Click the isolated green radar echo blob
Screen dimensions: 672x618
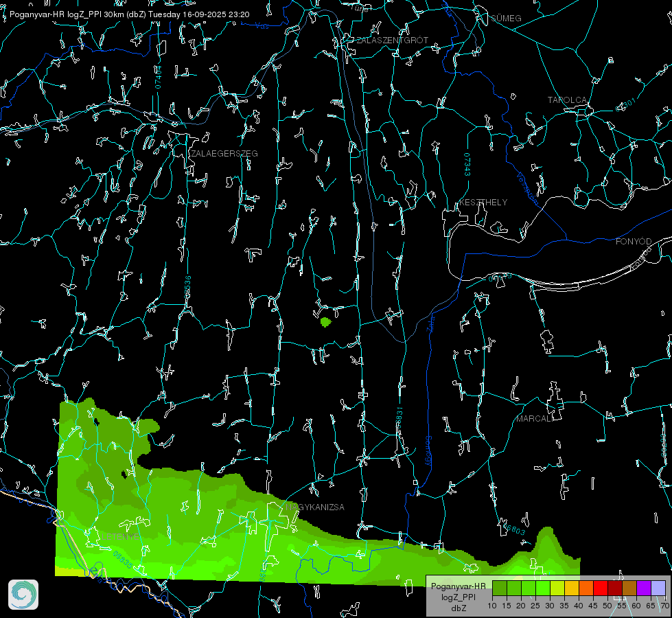(x=326, y=321)
